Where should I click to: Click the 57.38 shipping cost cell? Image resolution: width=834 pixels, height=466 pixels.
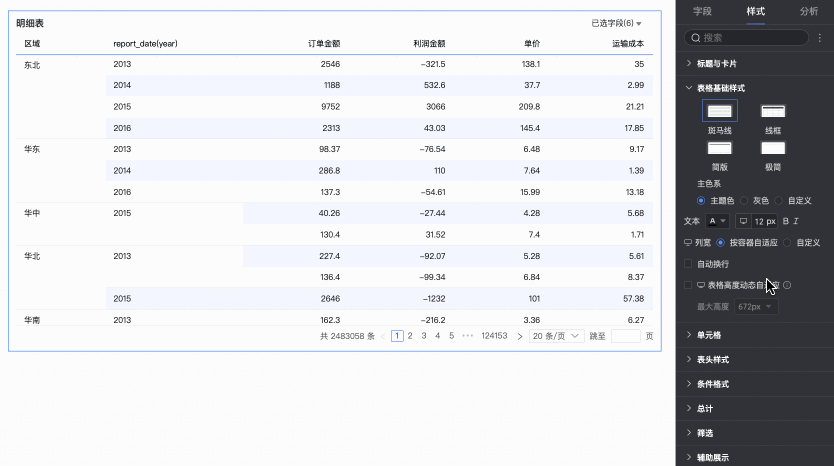(633, 299)
